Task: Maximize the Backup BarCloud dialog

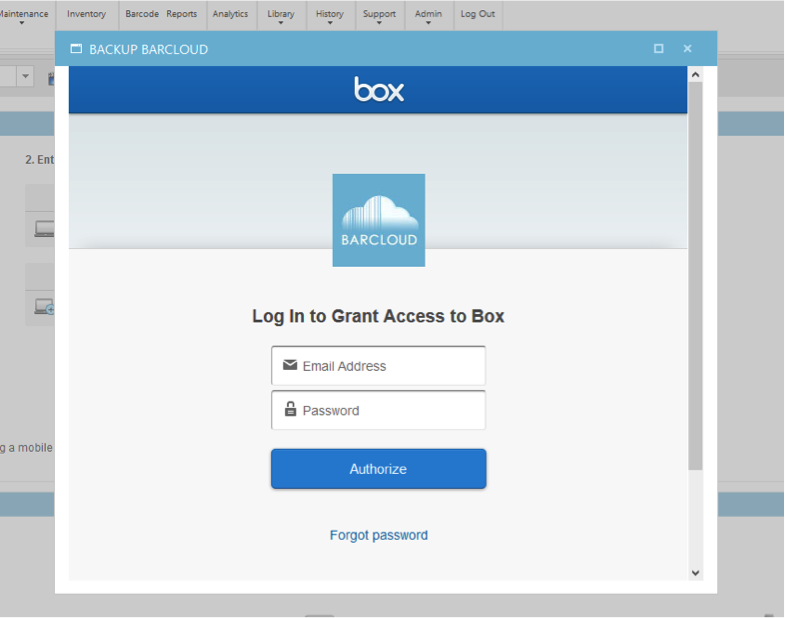Action: 659,49
